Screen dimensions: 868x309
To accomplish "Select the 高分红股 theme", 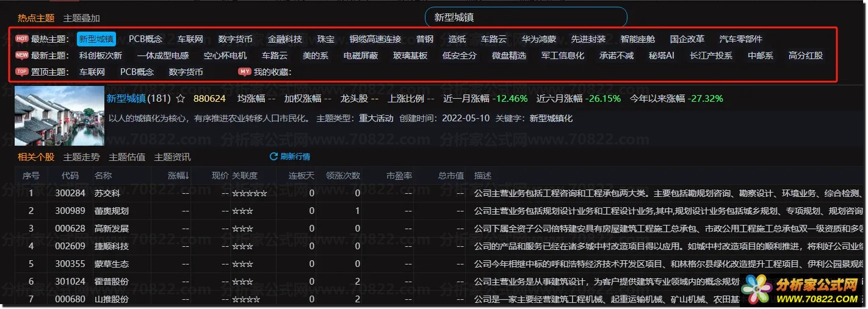I will pyautogui.click(x=806, y=55).
